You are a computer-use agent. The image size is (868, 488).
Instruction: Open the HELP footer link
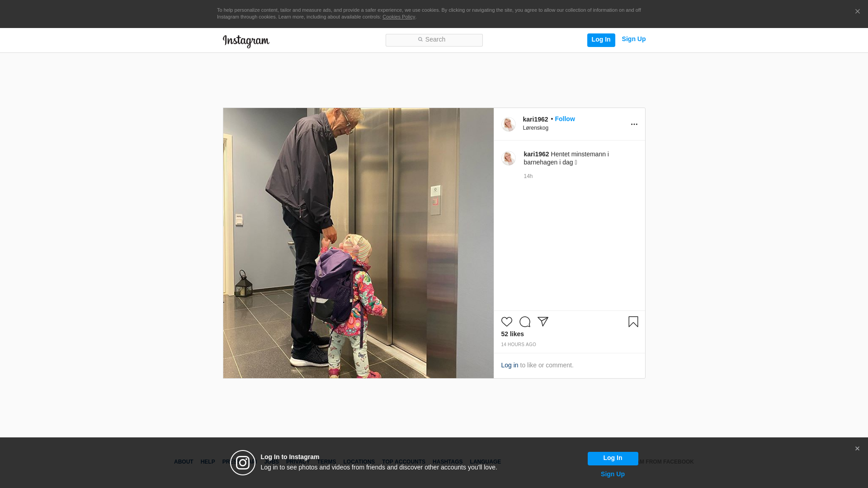208,462
